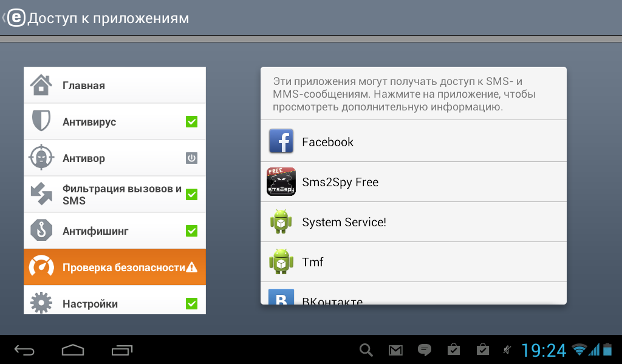The height and width of the screenshot is (364, 622).
Task: Click the Антифишинг hook icon
Action: 41,230
